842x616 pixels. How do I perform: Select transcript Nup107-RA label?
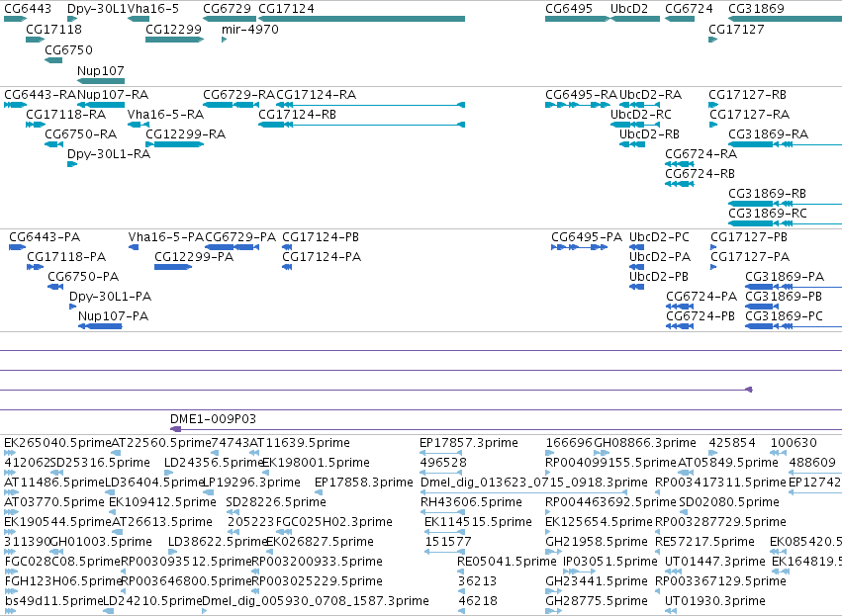(113, 95)
